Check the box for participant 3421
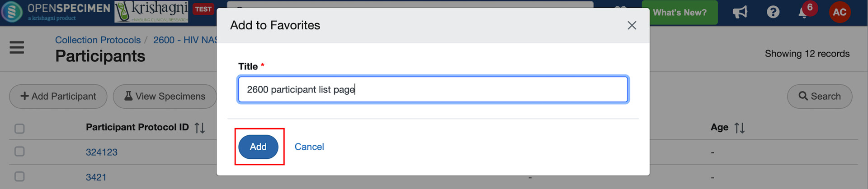 point(19,176)
